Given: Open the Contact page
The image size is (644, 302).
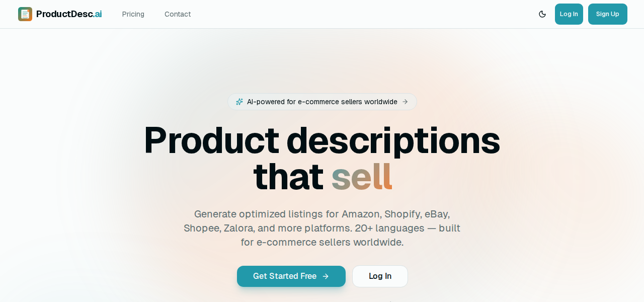Looking at the screenshot, I should pos(177,14).
